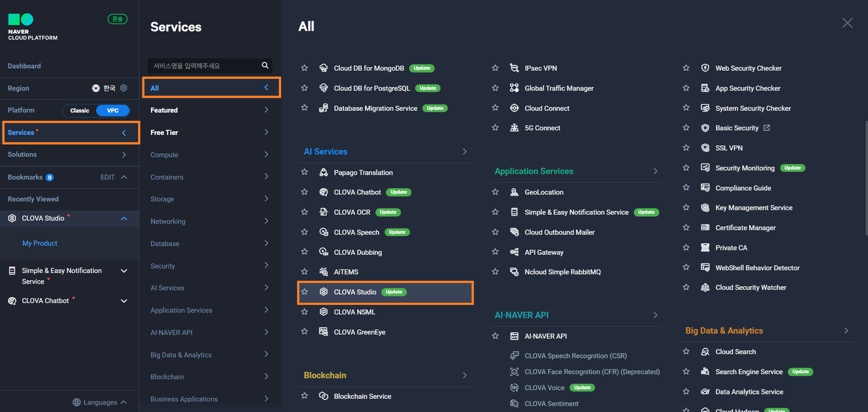Screen dimensions: 868x412
Task: Click the CLOVA Chatbot icon in AI Services
Action: pyautogui.click(x=324, y=192)
